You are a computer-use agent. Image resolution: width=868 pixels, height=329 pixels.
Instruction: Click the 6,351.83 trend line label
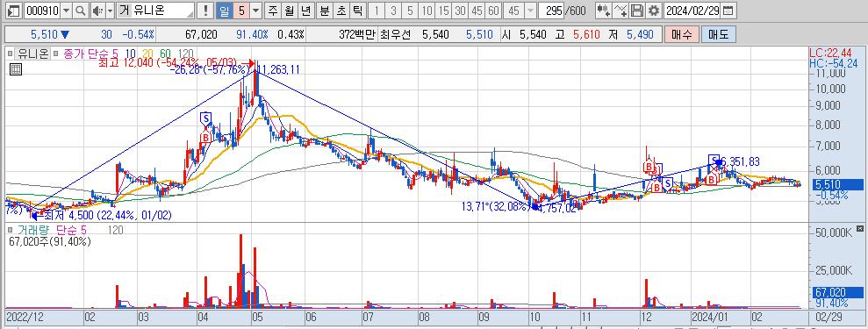740,161
